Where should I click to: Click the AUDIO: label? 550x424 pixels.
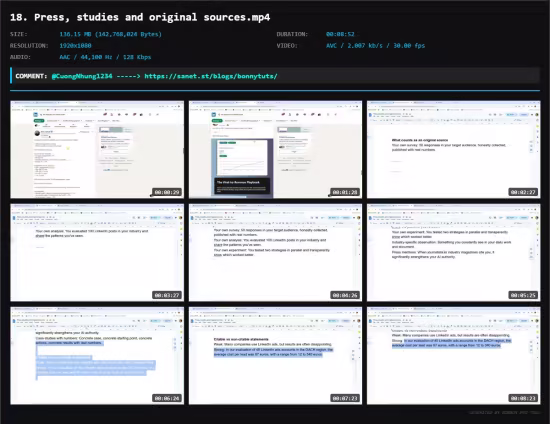[20, 57]
